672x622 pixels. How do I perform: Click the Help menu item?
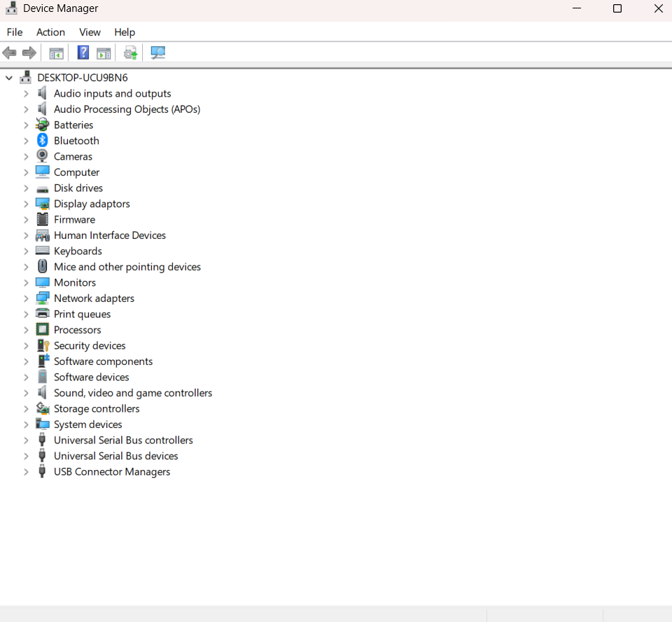[125, 32]
